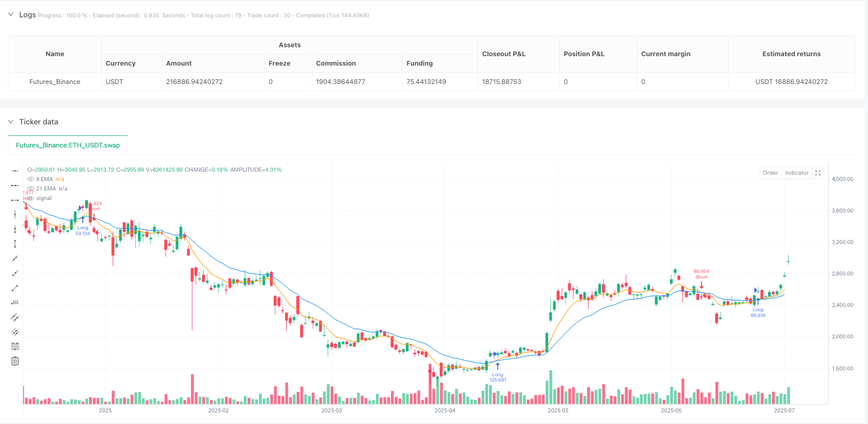Click the trash icon to delete drawings

(x=15, y=361)
